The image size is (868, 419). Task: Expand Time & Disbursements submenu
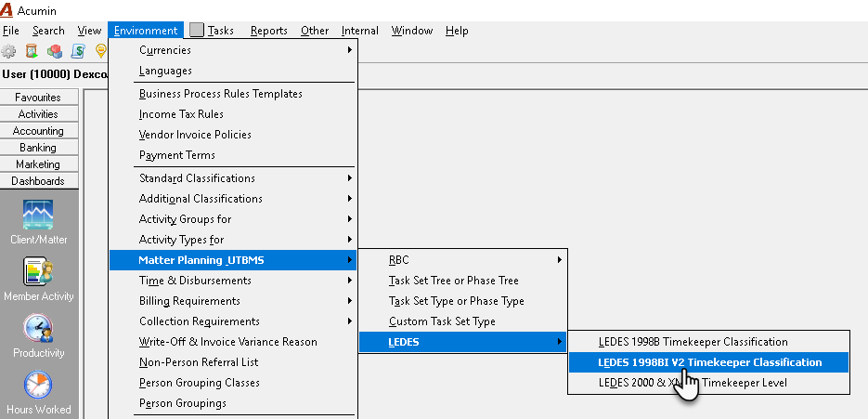tap(233, 281)
